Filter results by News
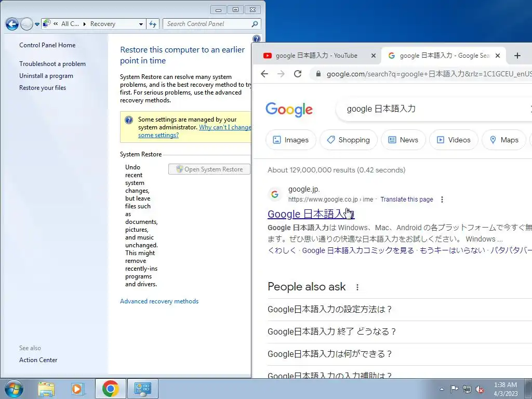The image size is (532, 399). point(403,140)
